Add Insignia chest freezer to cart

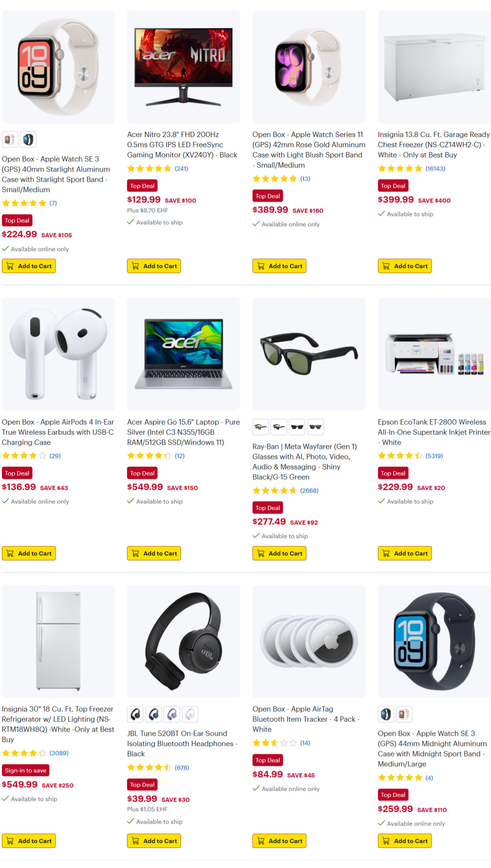pos(405,266)
